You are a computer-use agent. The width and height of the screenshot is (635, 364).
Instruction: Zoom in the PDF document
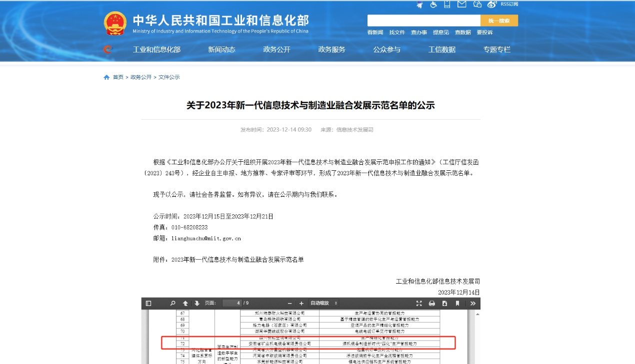click(301, 303)
